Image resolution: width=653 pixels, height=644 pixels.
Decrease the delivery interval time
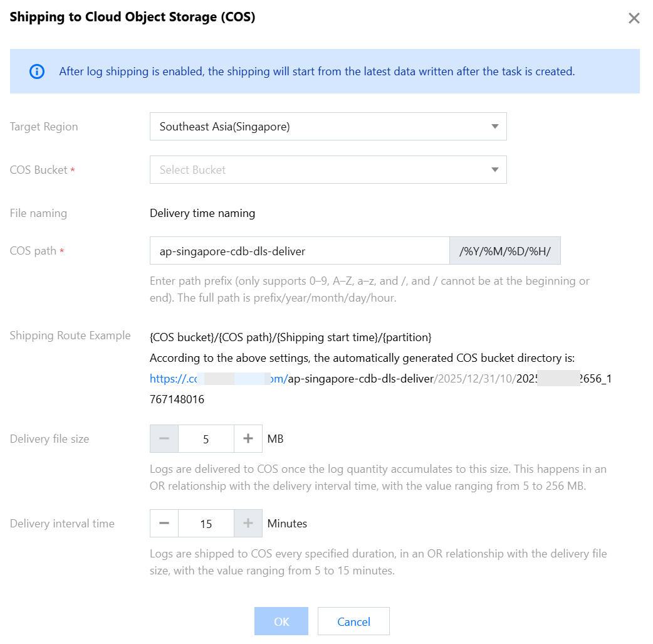(x=164, y=524)
